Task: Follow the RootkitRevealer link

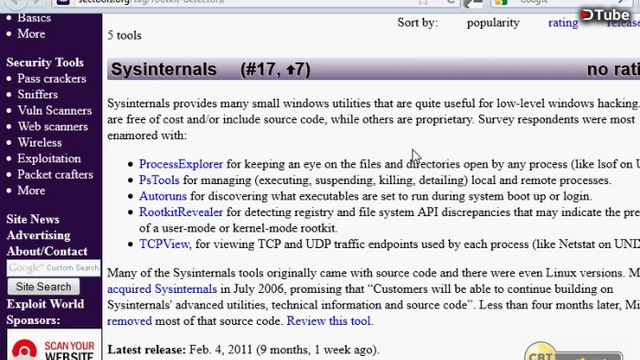Action: [x=181, y=212]
